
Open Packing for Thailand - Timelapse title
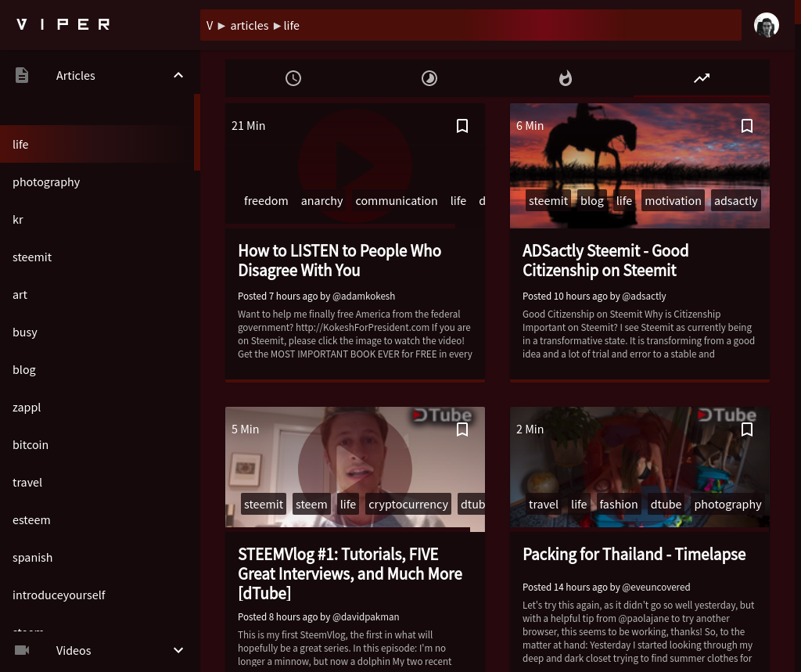(634, 555)
